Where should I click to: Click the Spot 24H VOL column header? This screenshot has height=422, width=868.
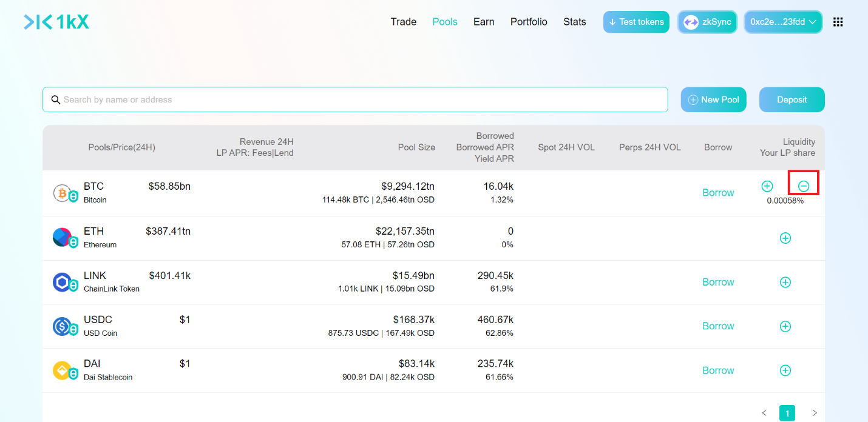pyautogui.click(x=566, y=147)
